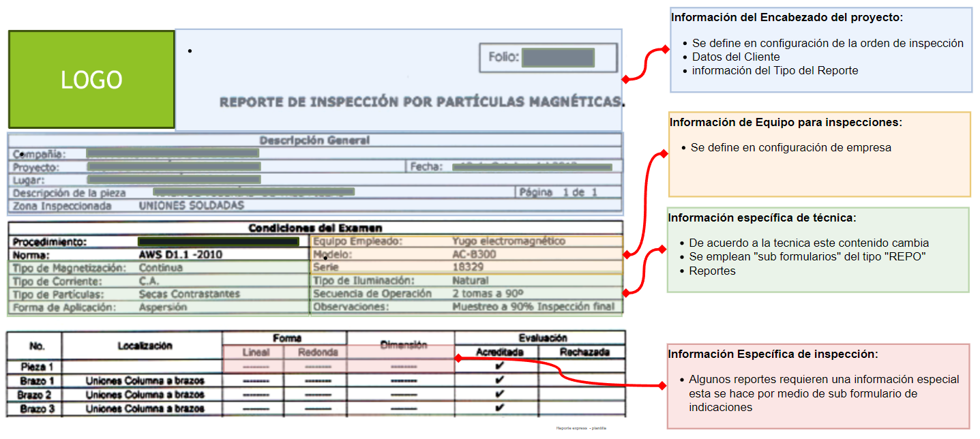This screenshot has width=980, height=439.
Task: Click the Descripción General section header
Action: click(x=314, y=140)
